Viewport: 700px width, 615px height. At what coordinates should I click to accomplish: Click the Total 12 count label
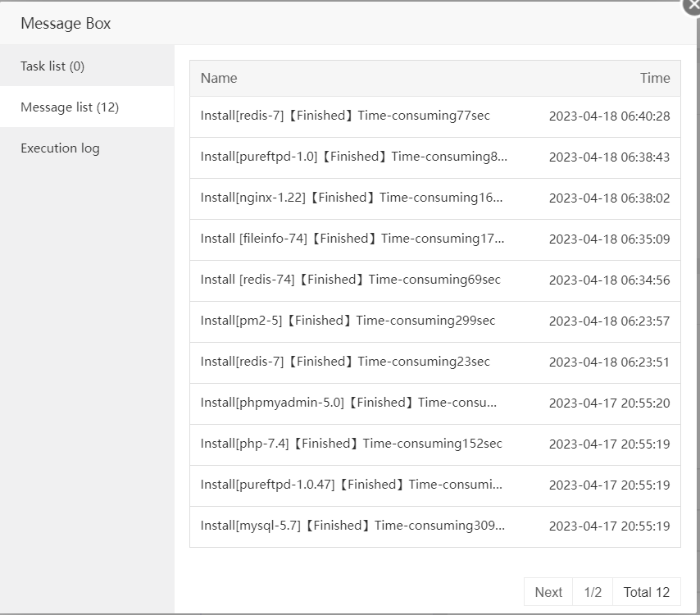[x=646, y=592]
